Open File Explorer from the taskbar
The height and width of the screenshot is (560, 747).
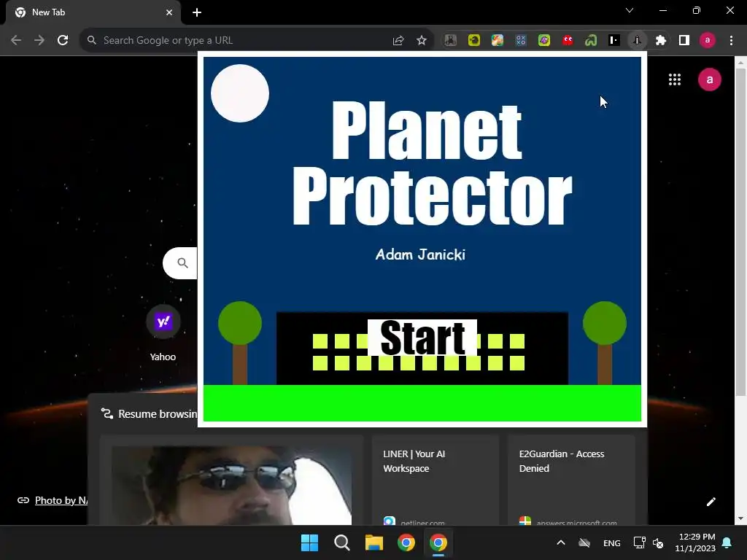pyautogui.click(x=374, y=542)
